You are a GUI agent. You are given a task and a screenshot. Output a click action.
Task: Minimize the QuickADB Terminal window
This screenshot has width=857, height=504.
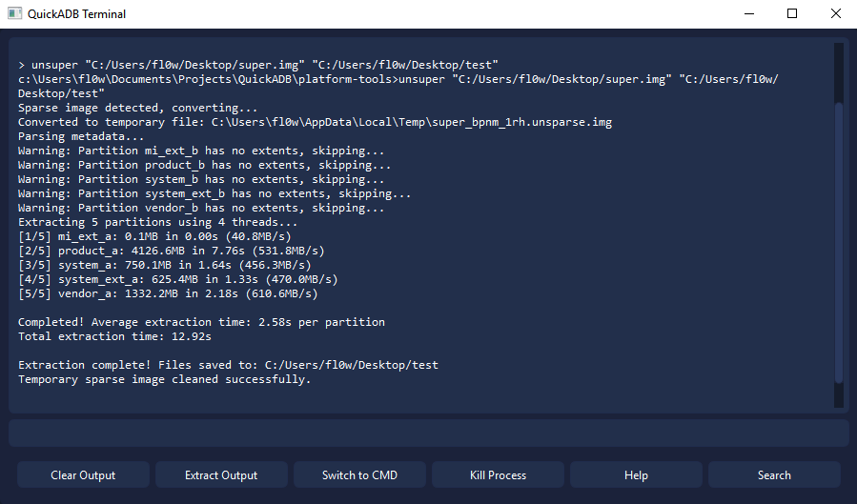point(749,13)
